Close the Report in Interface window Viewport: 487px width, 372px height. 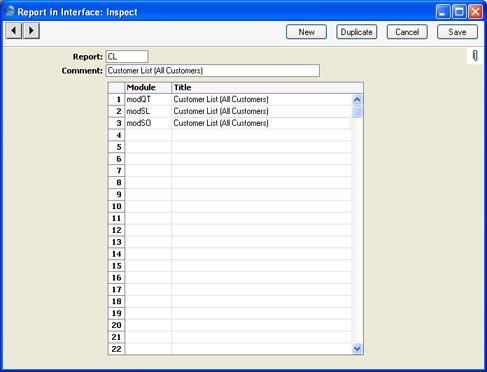click(475, 12)
